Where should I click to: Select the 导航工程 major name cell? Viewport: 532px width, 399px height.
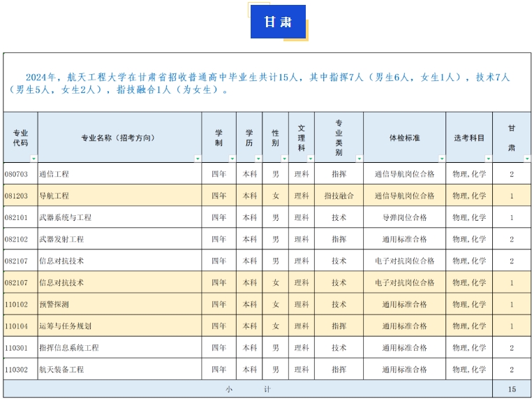(x=54, y=196)
